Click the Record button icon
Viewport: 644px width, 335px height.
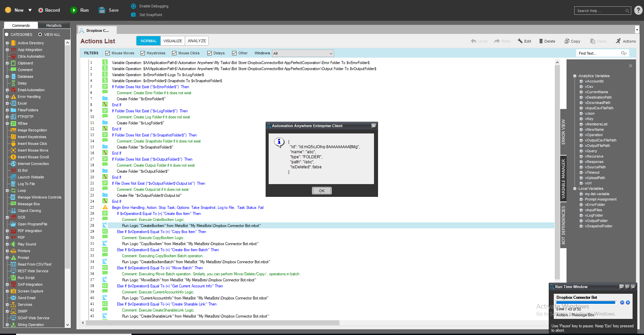click(41, 10)
